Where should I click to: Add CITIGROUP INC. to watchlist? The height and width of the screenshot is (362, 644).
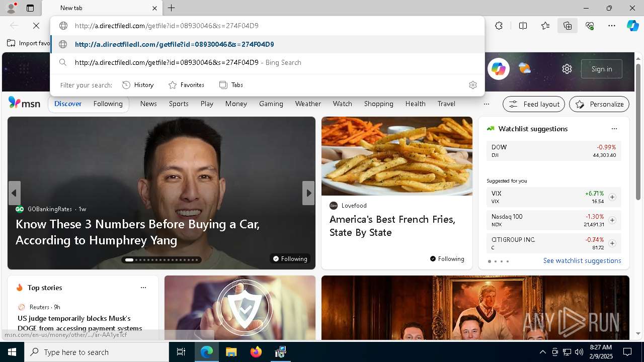[612, 243]
